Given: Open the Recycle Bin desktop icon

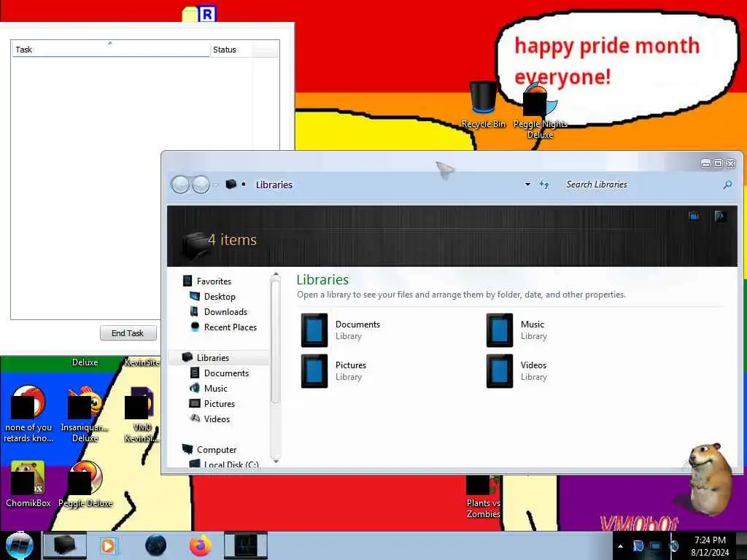Looking at the screenshot, I should 483,105.
